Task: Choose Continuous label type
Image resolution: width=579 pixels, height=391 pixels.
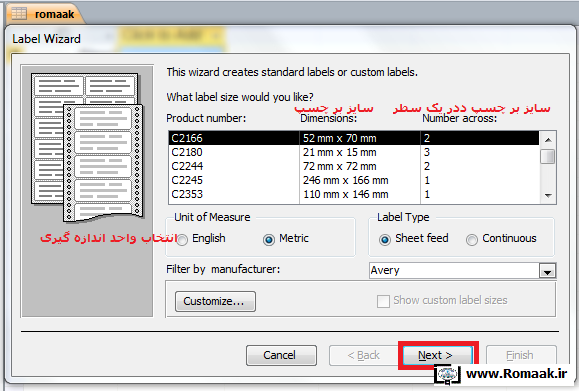Action: click(472, 240)
